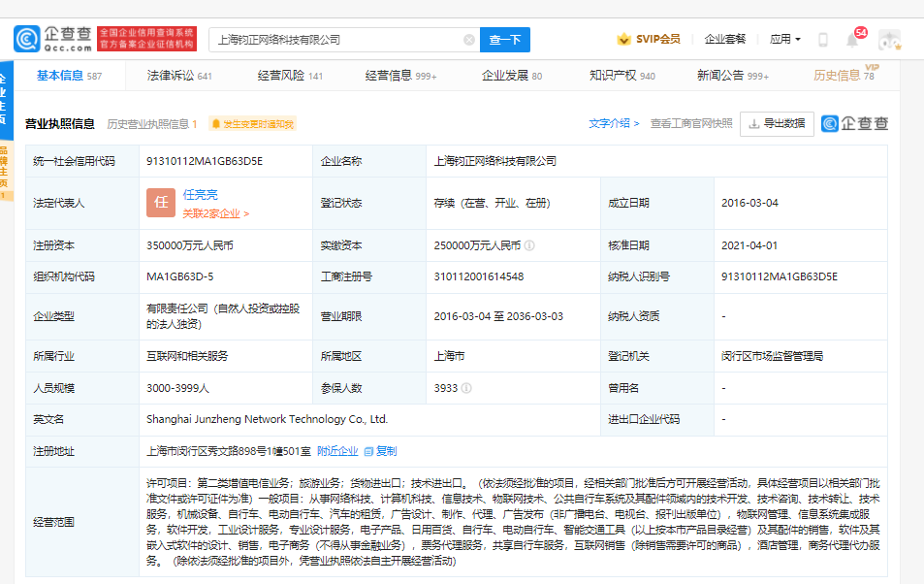Select the registration authority 闵行区市场监督管理局

772,356
